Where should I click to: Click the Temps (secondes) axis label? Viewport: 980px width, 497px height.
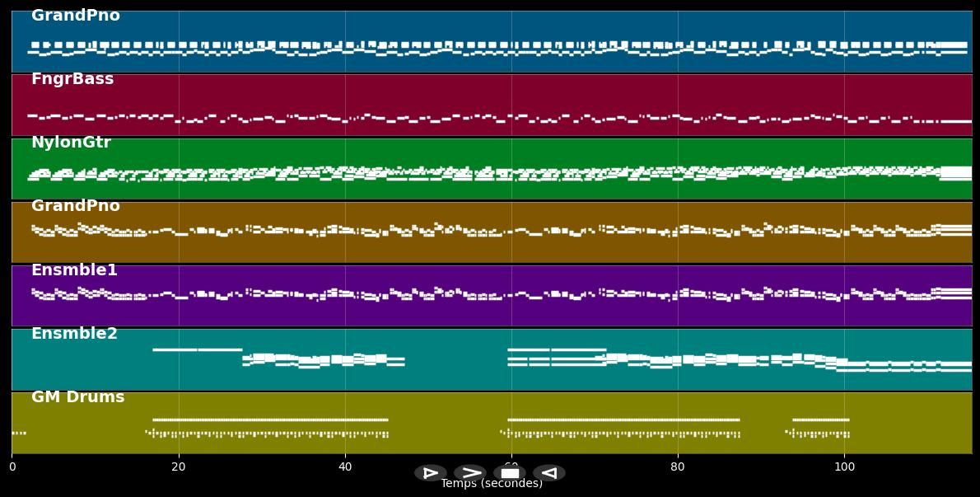pos(492,484)
